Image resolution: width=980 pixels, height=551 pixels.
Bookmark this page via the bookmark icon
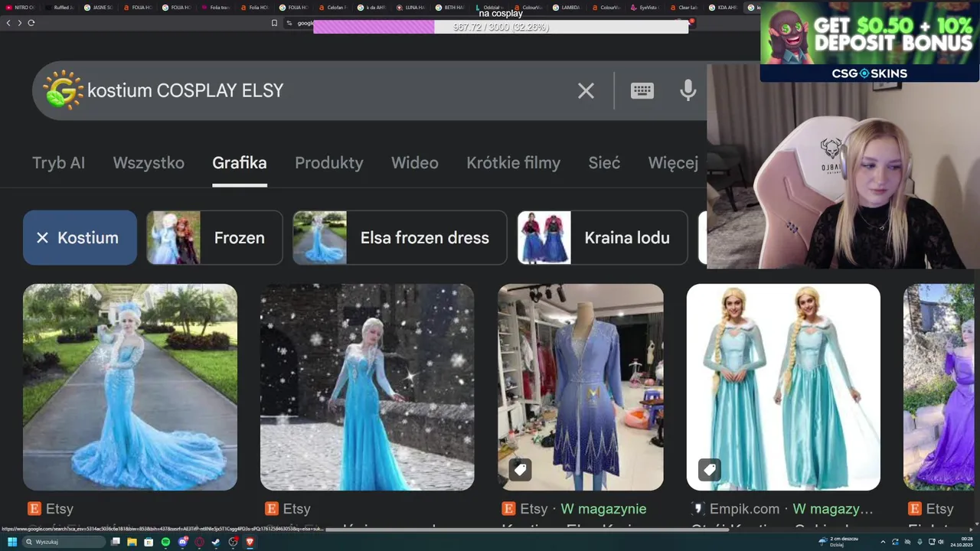[274, 23]
